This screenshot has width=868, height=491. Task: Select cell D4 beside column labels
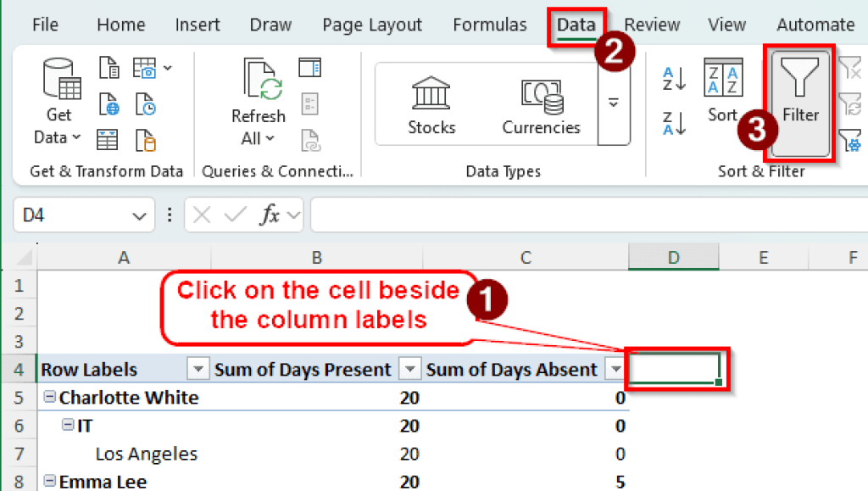674,369
